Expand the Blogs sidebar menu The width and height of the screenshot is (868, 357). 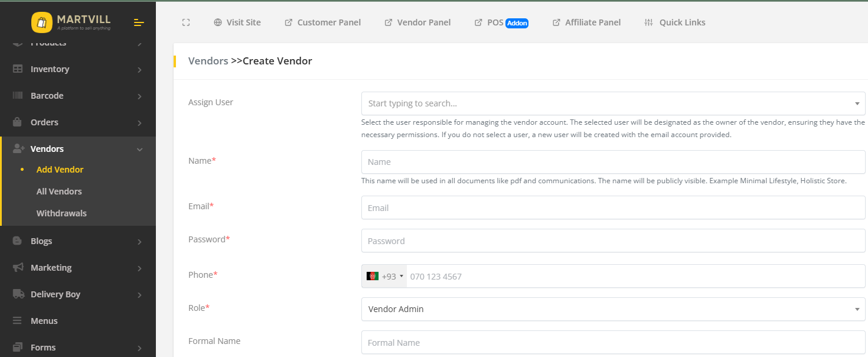tap(78, 241)
